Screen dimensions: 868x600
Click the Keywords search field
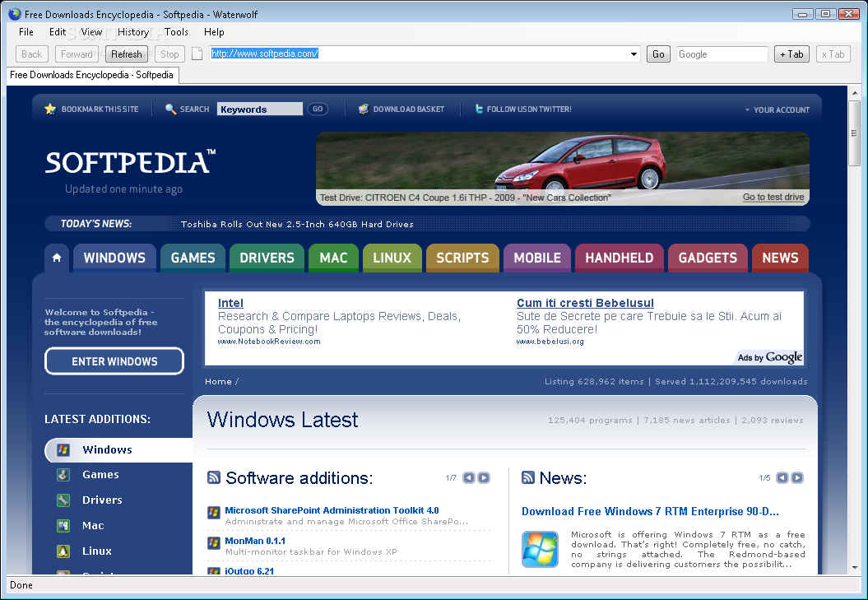(260, 109)
